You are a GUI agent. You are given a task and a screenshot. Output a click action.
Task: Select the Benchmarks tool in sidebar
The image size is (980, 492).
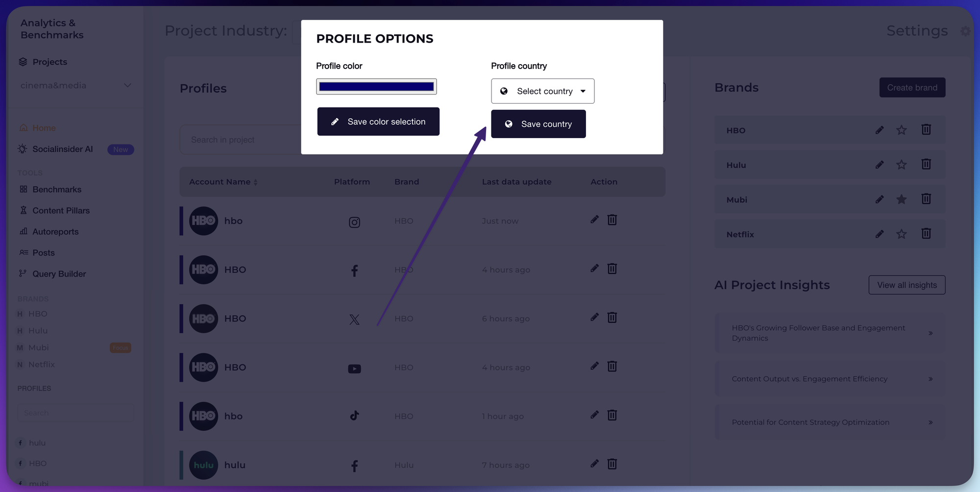tap(56, 189)
